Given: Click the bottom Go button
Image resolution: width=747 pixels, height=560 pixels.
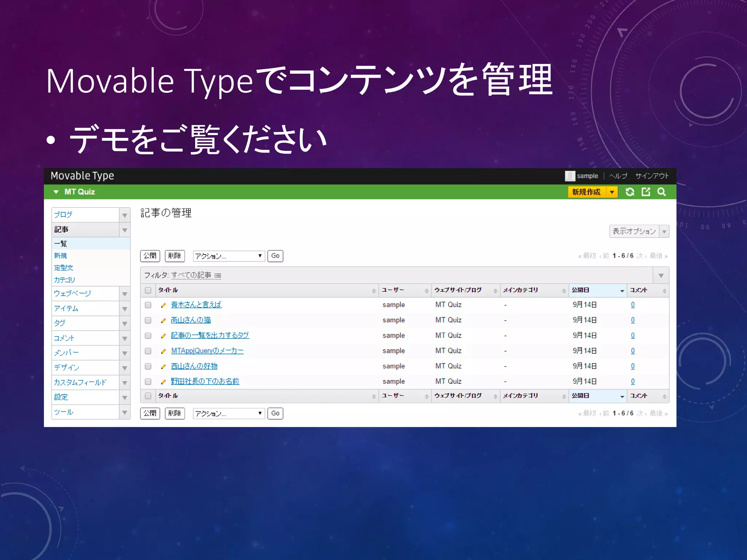Looking at the screenshot, I should 275,413.
